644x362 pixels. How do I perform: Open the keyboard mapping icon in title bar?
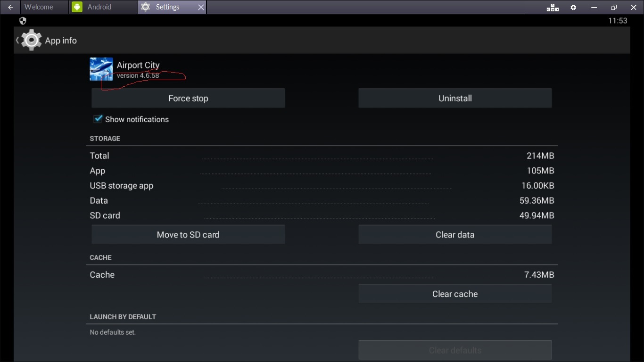tap(553, 7)
